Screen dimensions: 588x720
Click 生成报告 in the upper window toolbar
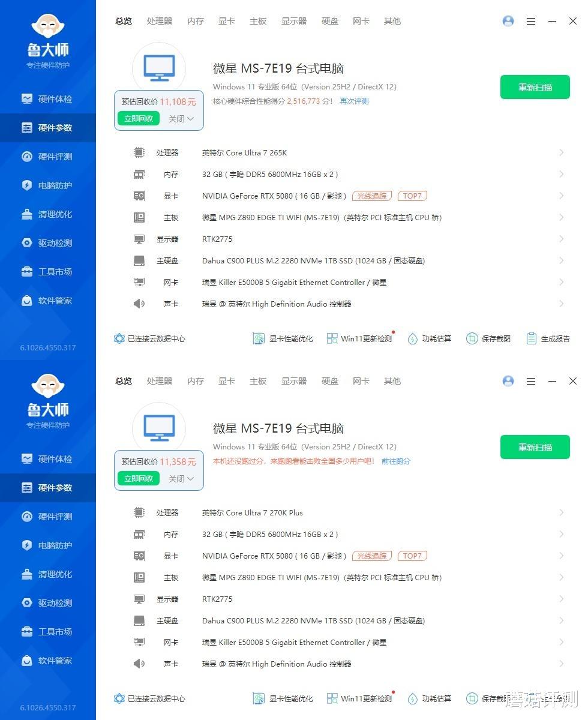tap(548, 338)
